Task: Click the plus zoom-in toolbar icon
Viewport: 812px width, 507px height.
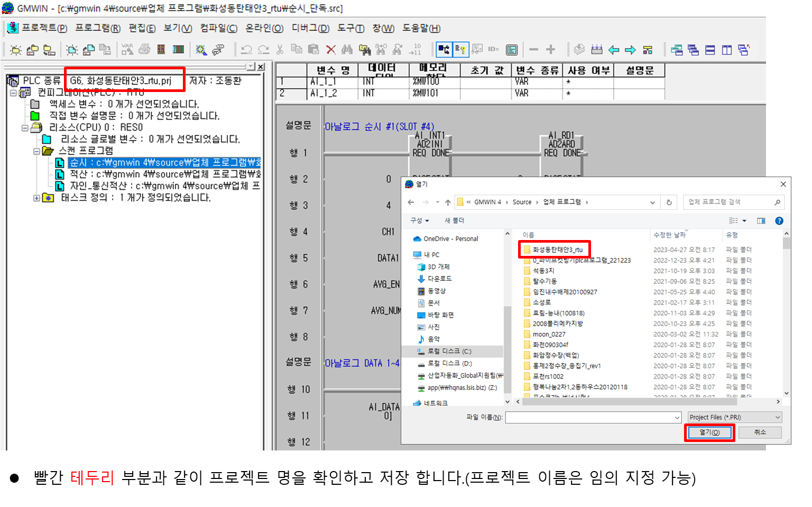Action: (x=550, y=50)
